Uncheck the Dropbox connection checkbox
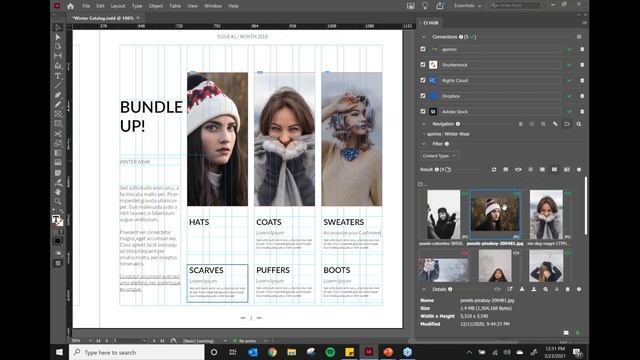 [x=423, y=96]
